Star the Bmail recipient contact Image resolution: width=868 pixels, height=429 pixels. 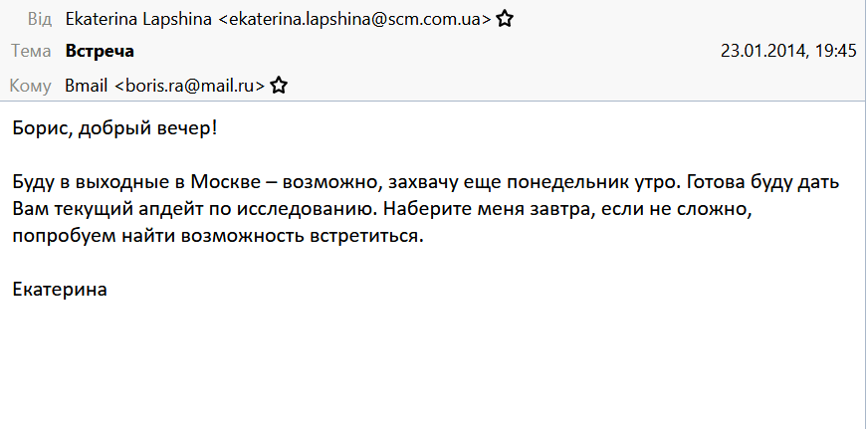coord(279,86)
